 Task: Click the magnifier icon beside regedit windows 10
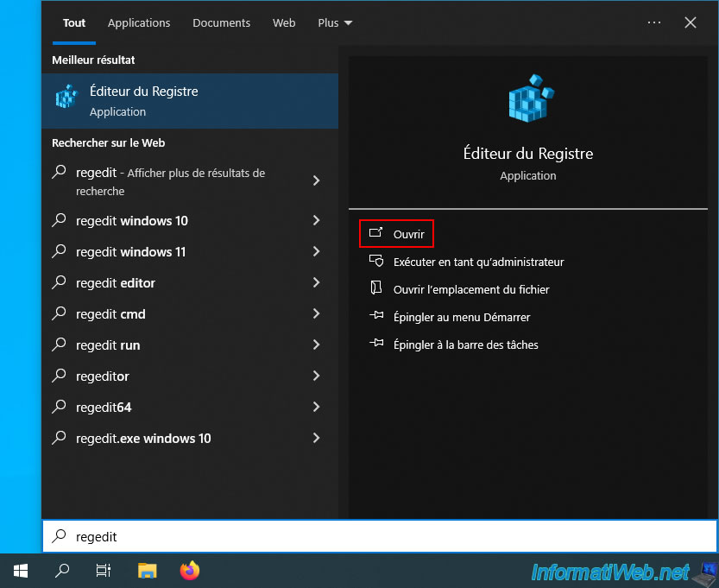[60, 220]
